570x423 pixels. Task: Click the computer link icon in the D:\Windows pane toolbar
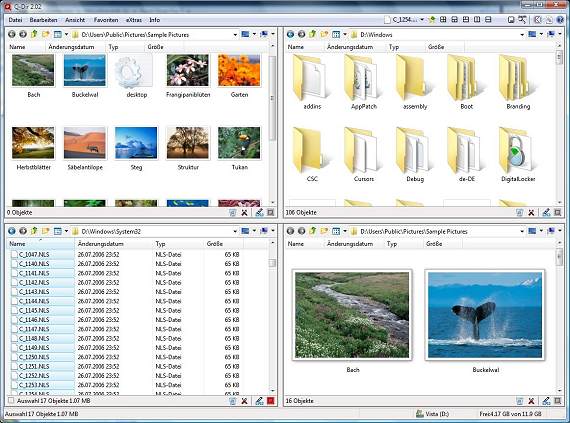click(x=551, y=35)
